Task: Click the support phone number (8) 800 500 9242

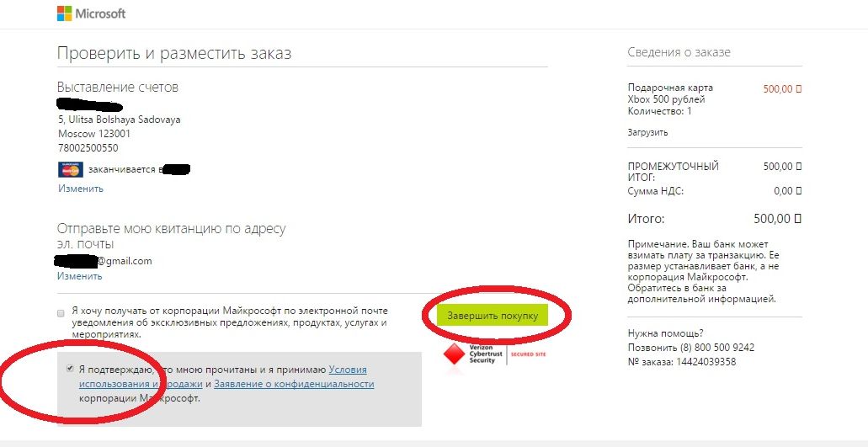Action: [x=717, y=348]
